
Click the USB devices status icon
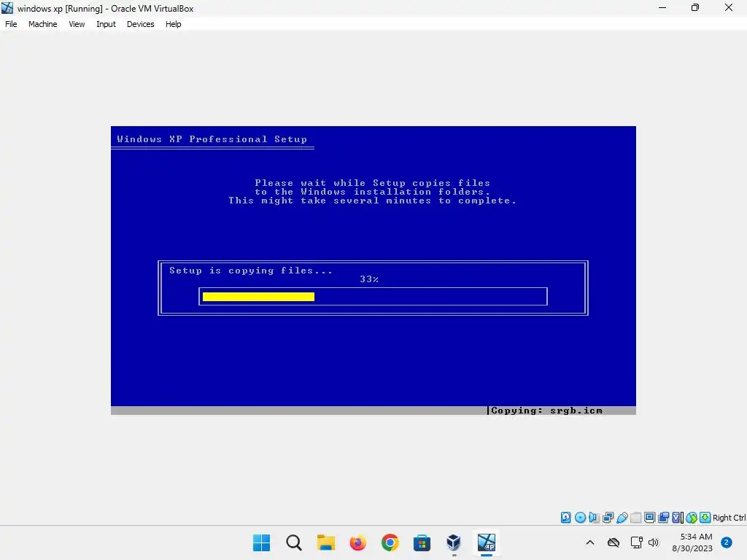(x=622, y=518)
